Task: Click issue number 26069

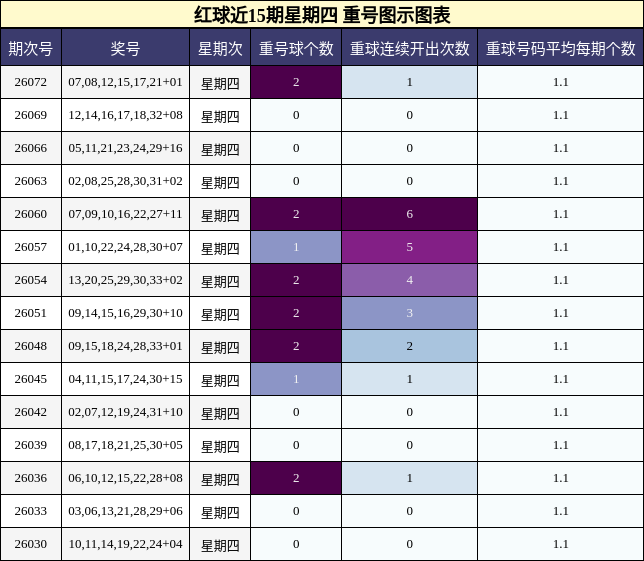Action: point(31,115)
